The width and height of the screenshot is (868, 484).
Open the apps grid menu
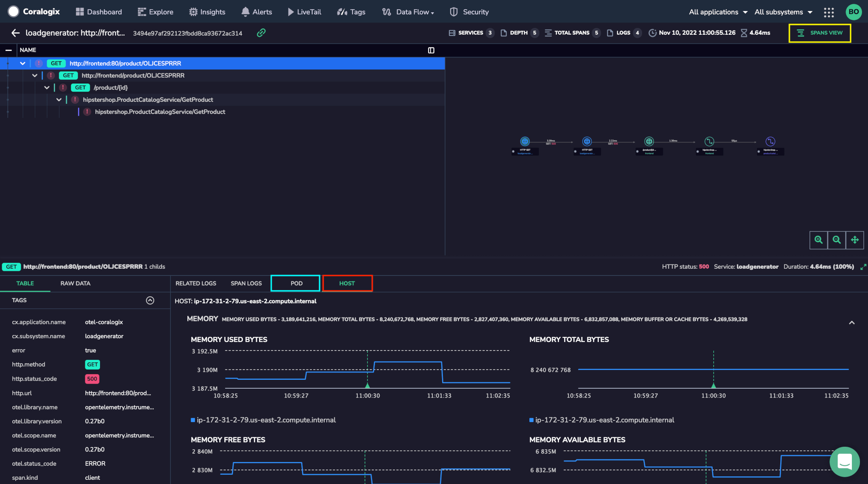(829, 12)
